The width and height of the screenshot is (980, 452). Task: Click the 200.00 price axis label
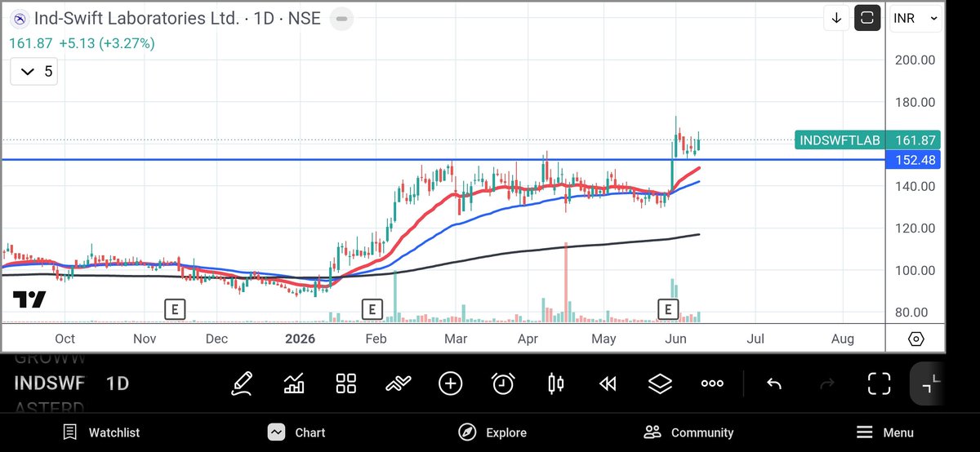(915, 60)
